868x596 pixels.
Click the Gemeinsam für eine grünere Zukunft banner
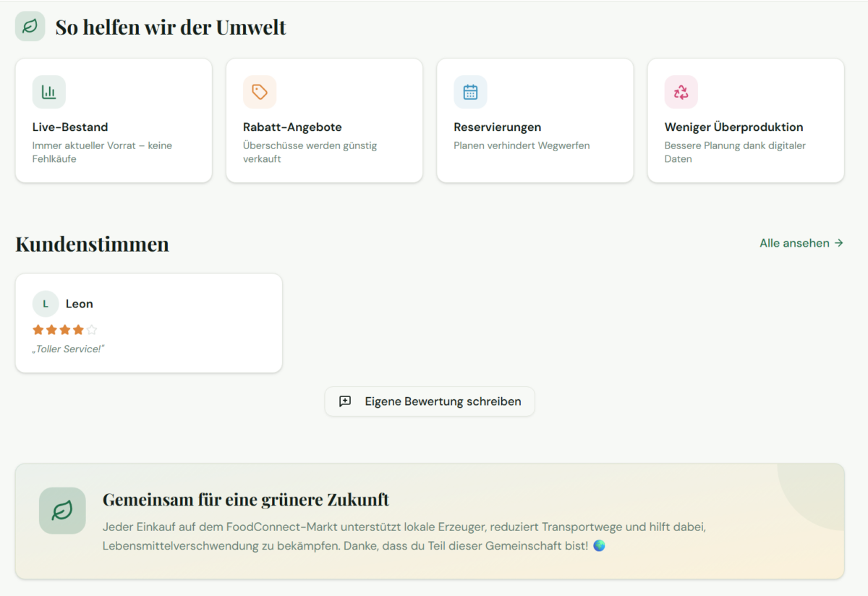pyautogui.click(x=430, y=521)
